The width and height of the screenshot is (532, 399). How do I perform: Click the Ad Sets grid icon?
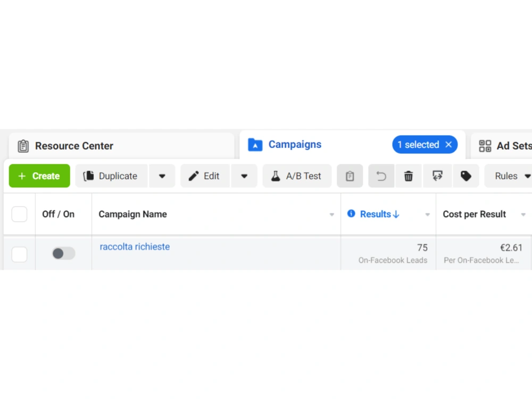point(485,146)
